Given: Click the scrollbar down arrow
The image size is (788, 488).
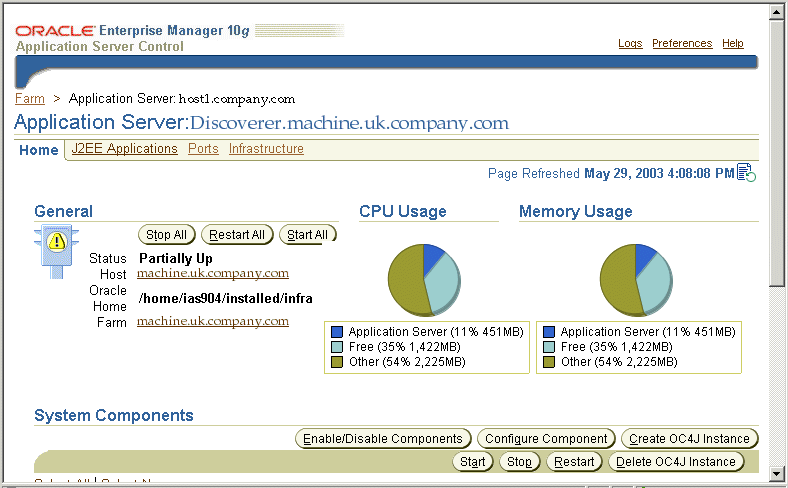Looking at the screenshot, I should click(x=776, y=473).
